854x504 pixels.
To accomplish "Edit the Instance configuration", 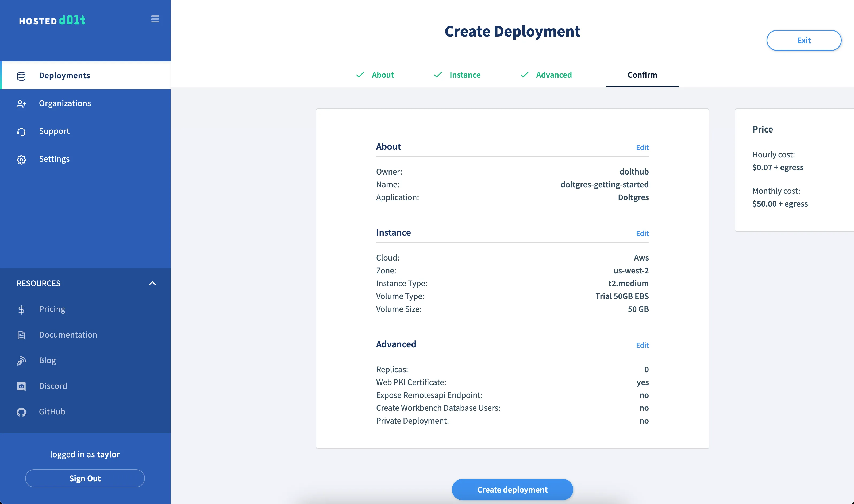I will coord(642,233).
